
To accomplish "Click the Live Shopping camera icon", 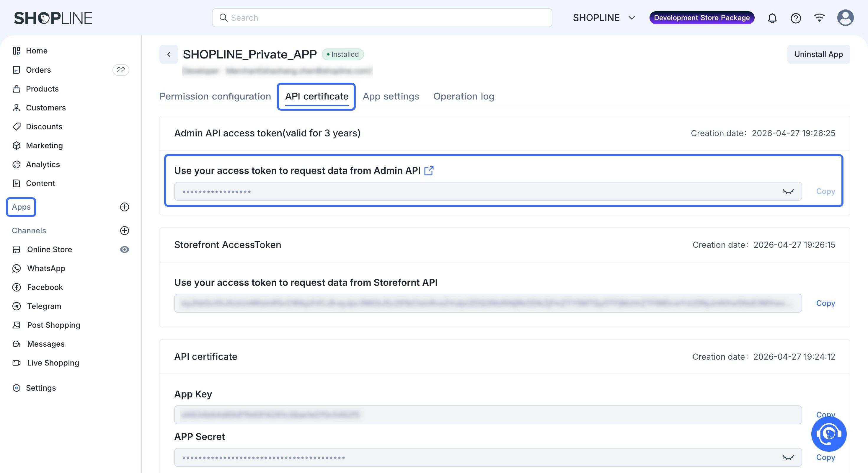I will 17,363.
